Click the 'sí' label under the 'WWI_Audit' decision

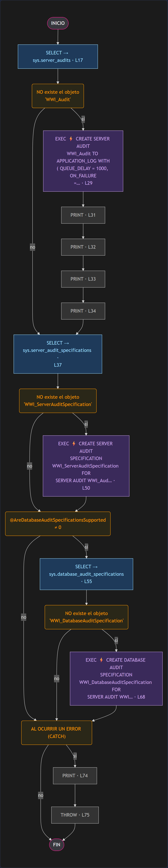point(83,119)
